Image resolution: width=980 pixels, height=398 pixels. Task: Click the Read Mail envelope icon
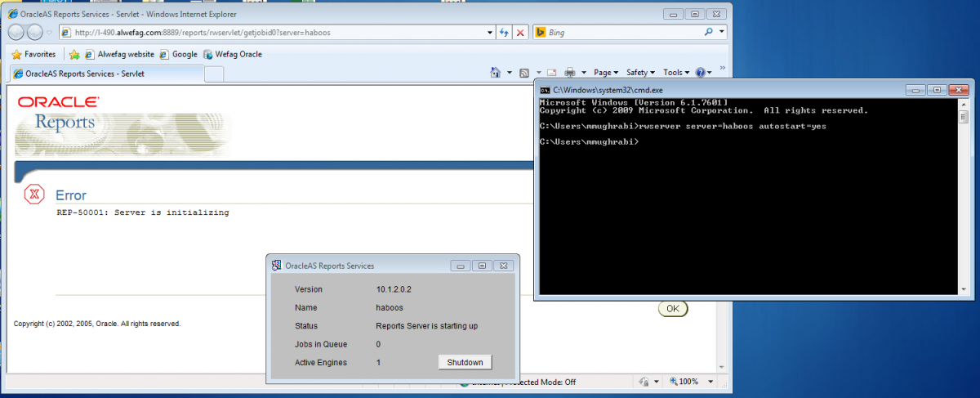tap(551, 73)
